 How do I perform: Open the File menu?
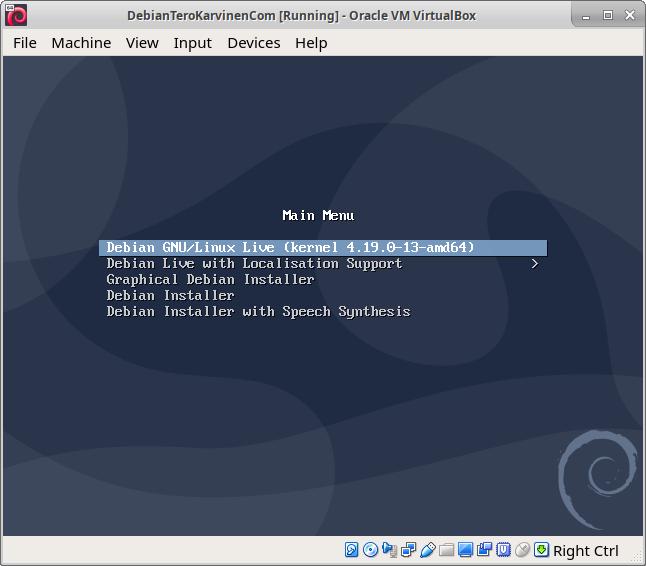tap(25, 43)
